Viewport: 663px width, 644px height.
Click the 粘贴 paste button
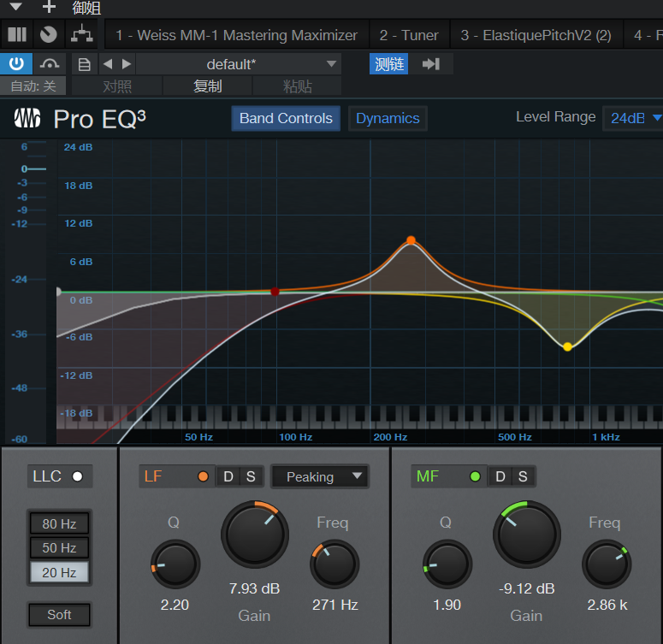(x=297, y=86)
